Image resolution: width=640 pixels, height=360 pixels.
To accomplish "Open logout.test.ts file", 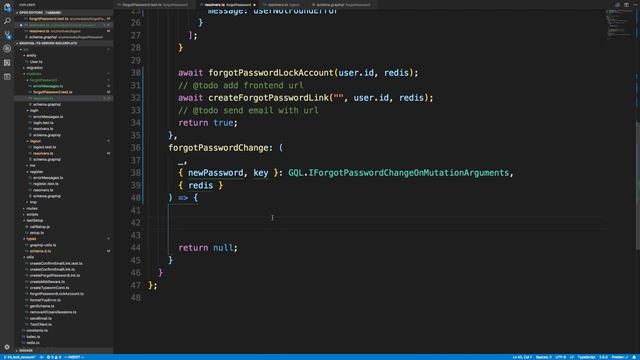I will coord(44,147).
